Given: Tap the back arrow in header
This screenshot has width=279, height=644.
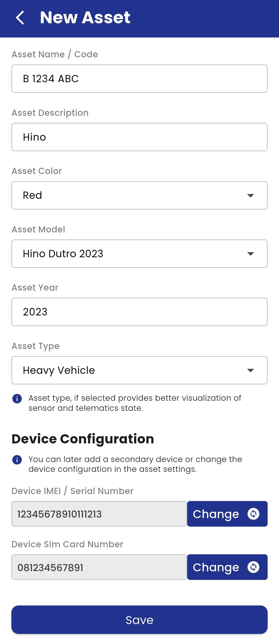Looking at the screenshot, I should coord(20,18).
